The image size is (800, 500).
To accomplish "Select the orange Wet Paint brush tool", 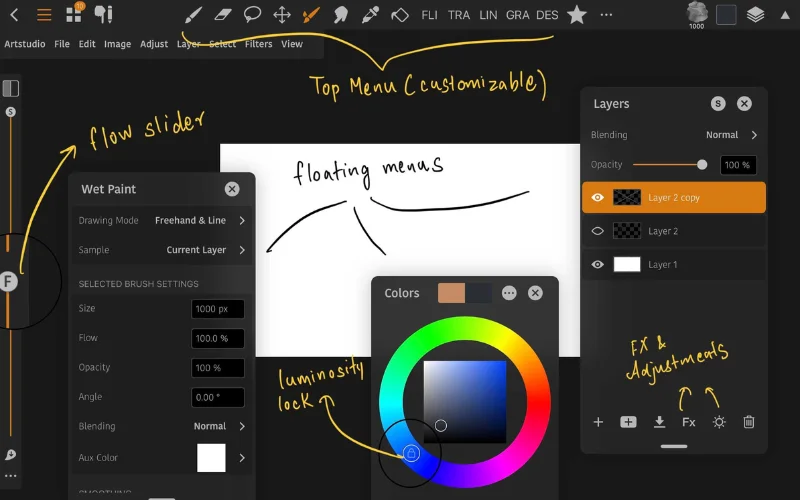I will tap(311, 15).
